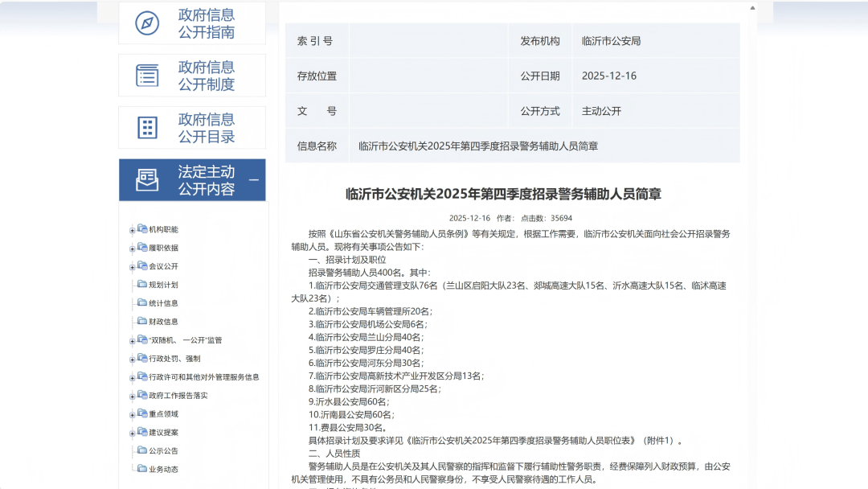
Task: Click the folder icon beside 统计信息
Action: pos(142,303)
